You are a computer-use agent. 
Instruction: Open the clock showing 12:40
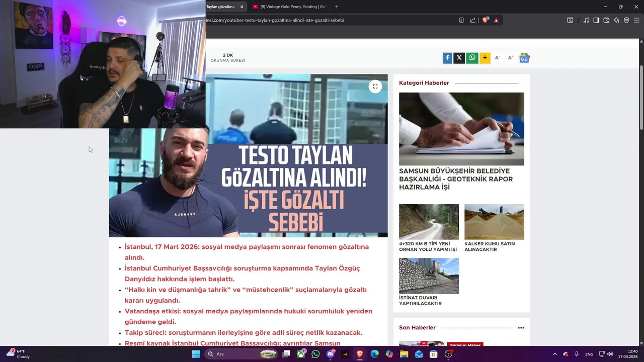click(628, 354)
